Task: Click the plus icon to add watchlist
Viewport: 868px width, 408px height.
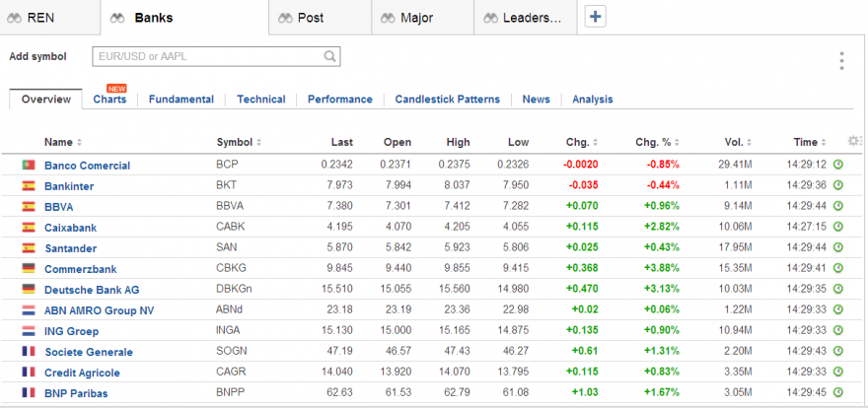Action: (595, 17)
